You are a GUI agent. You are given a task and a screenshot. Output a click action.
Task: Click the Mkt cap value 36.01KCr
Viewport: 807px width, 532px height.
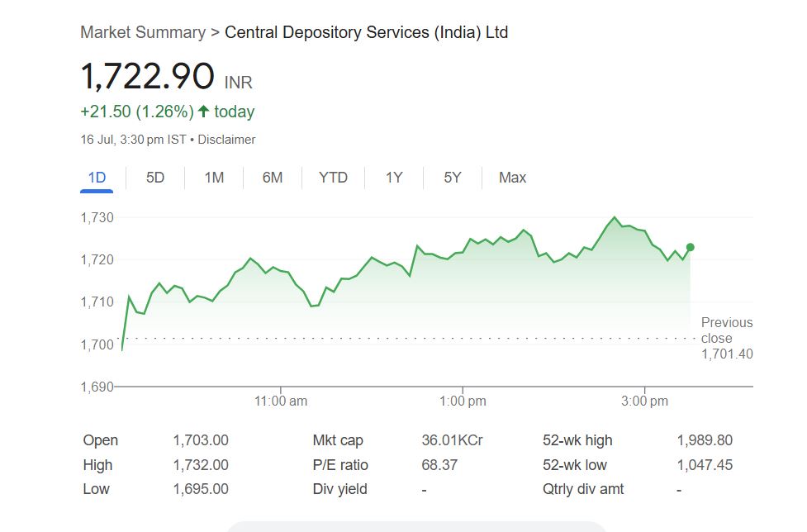[452, 440]
